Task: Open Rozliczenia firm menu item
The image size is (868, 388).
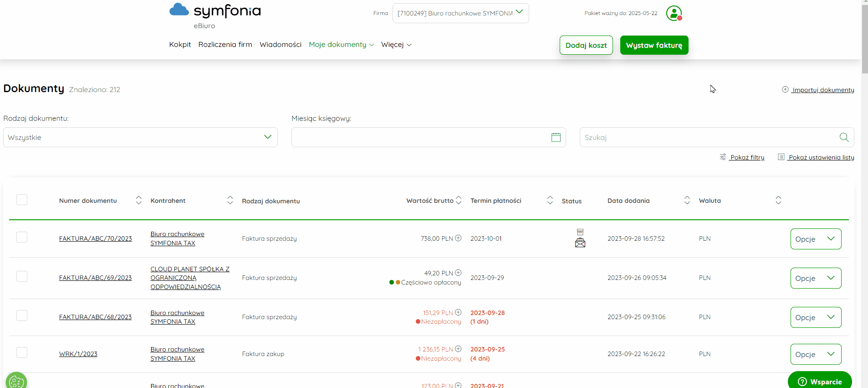Action: [x=225, y=44]
